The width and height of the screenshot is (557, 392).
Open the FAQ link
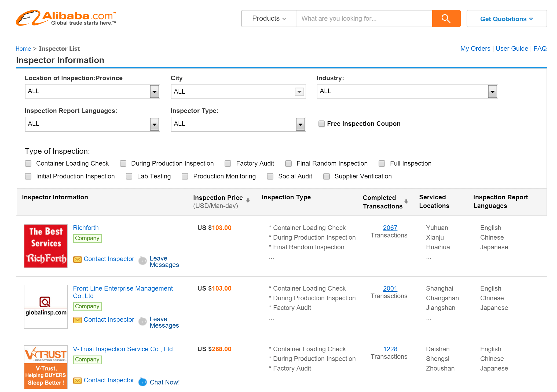coord(540,49)
